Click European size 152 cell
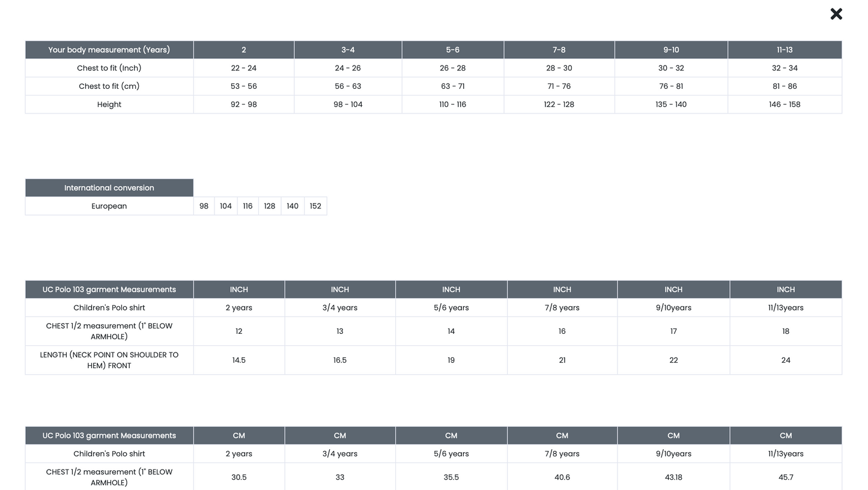 tap(315, 206)
